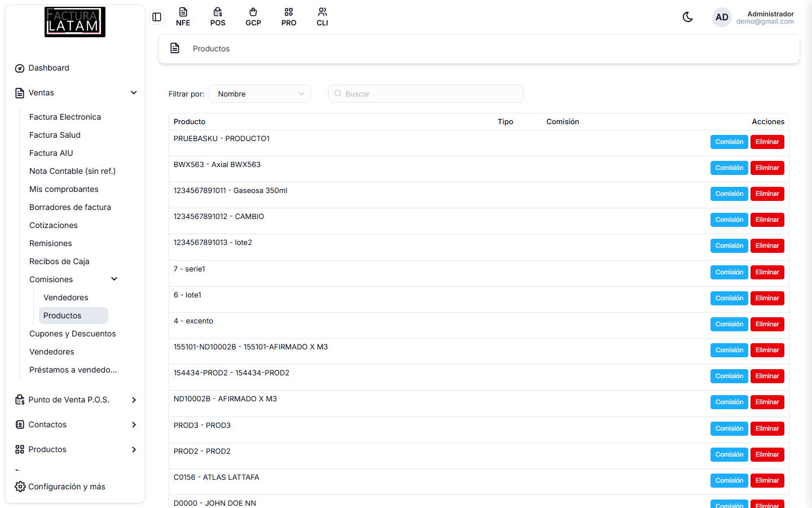Open the POS shortcut icon

pyautogui.click(x=218, y=17)
